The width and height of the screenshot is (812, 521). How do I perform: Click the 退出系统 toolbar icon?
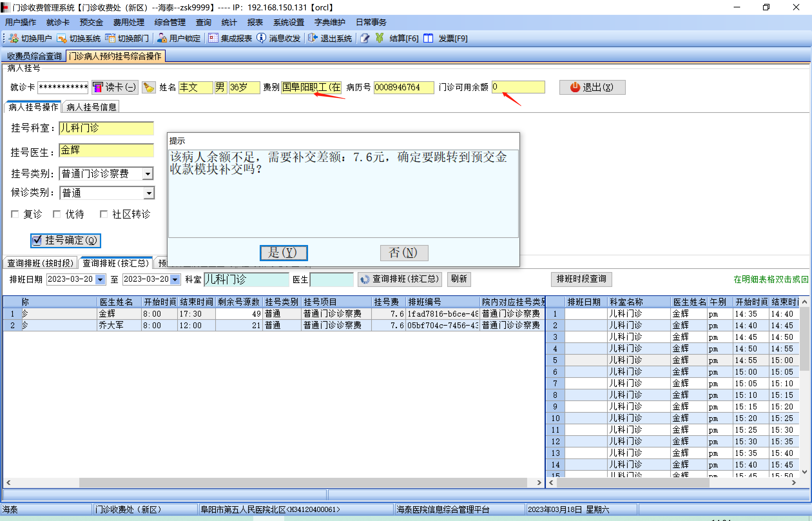click(313, 38)
